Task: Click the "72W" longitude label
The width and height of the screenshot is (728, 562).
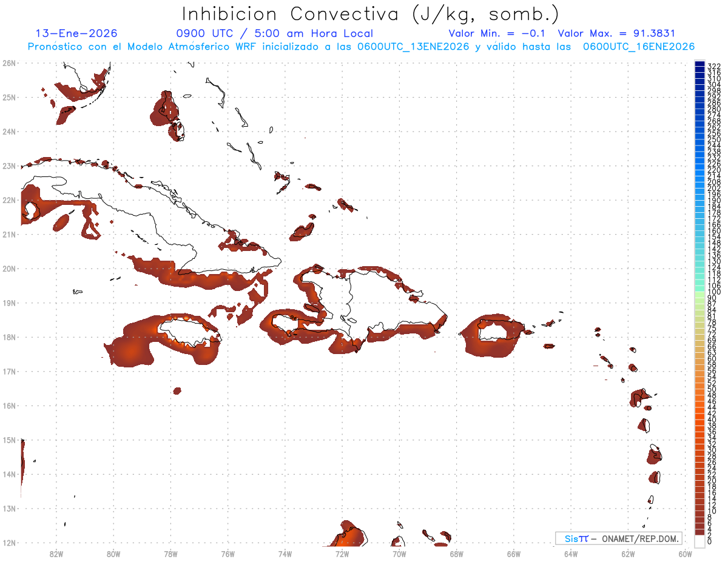Action: tap(342, 554)
